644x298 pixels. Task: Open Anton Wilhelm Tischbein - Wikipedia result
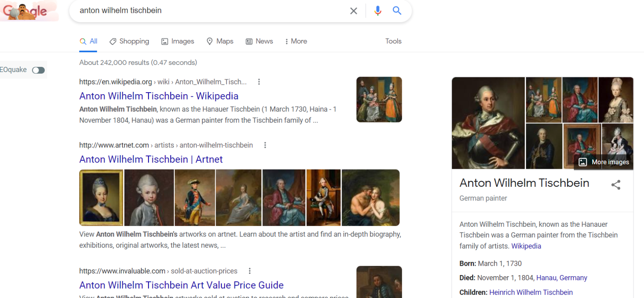[159, 96]
